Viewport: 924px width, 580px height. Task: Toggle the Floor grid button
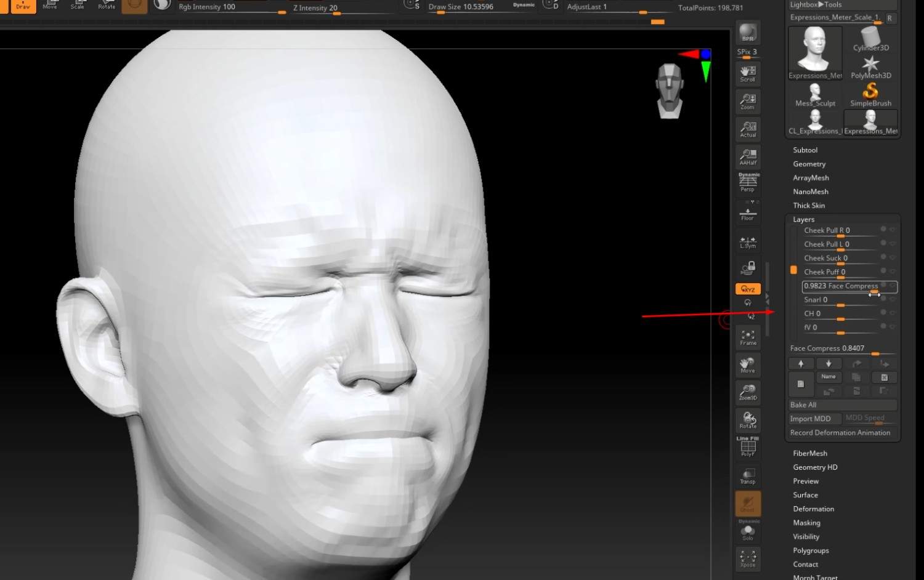(748, 212)
